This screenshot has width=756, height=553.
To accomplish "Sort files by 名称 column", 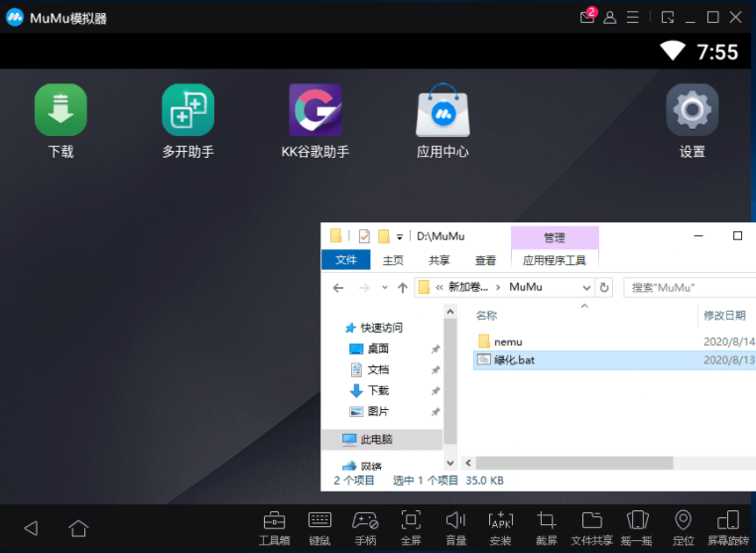I will 486,315.
